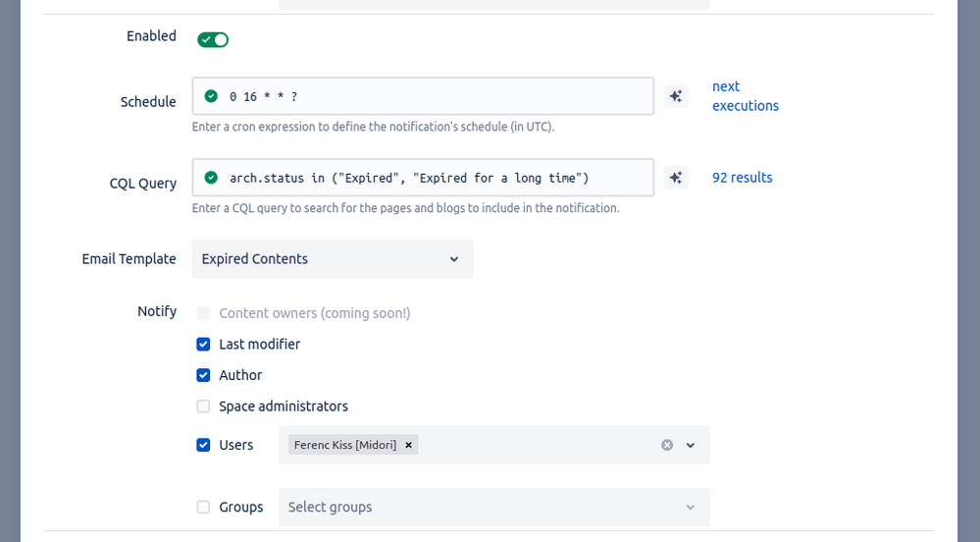
Task: Uncheck the Author checkbox
Action: coord(203,375)
